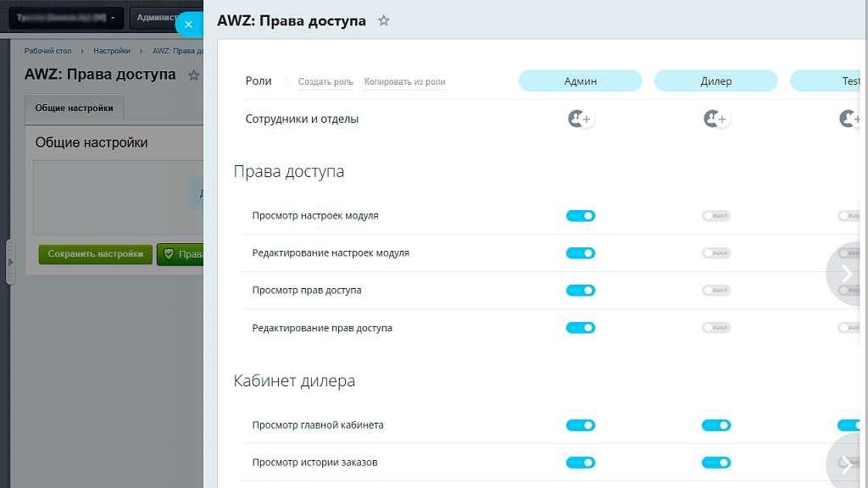Add an employee to the Админ role

[580, 119]
